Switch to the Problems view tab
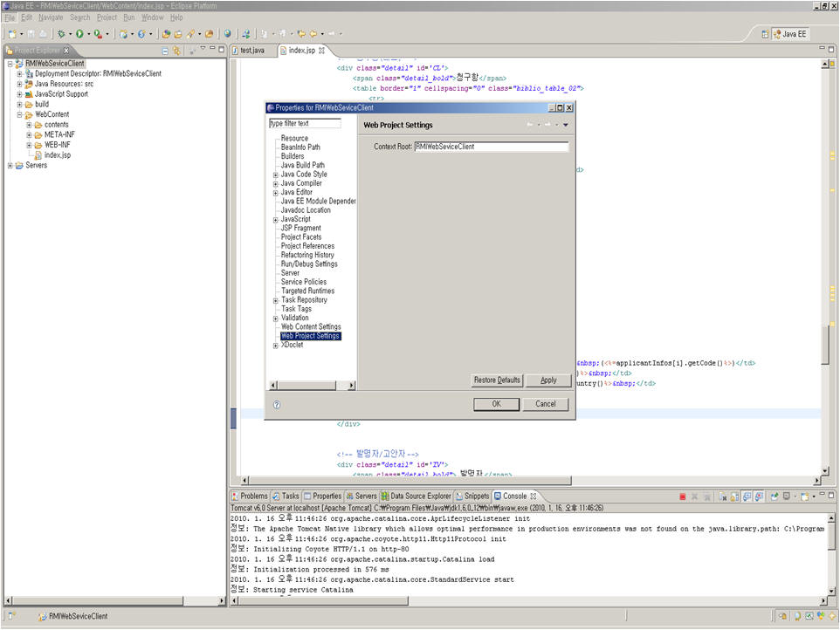The width and height of the screenshot is (840, 630). click(251, 496)
